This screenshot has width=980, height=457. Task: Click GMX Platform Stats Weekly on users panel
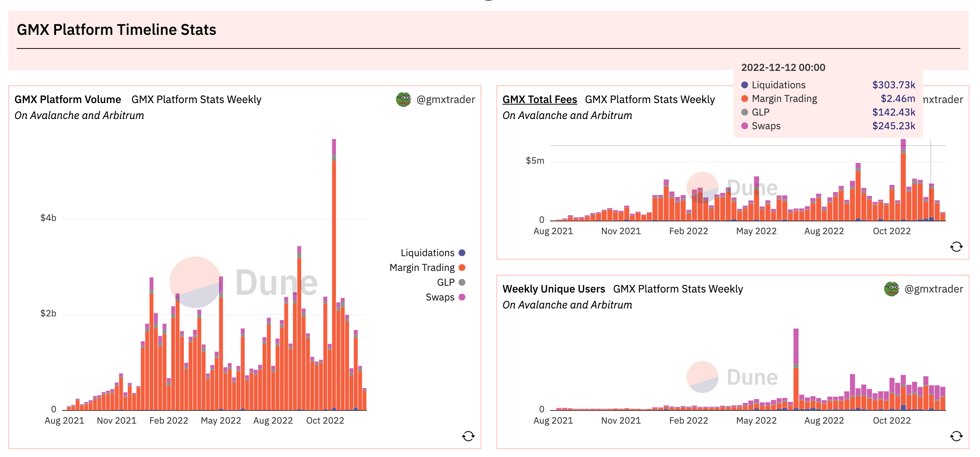678,289
